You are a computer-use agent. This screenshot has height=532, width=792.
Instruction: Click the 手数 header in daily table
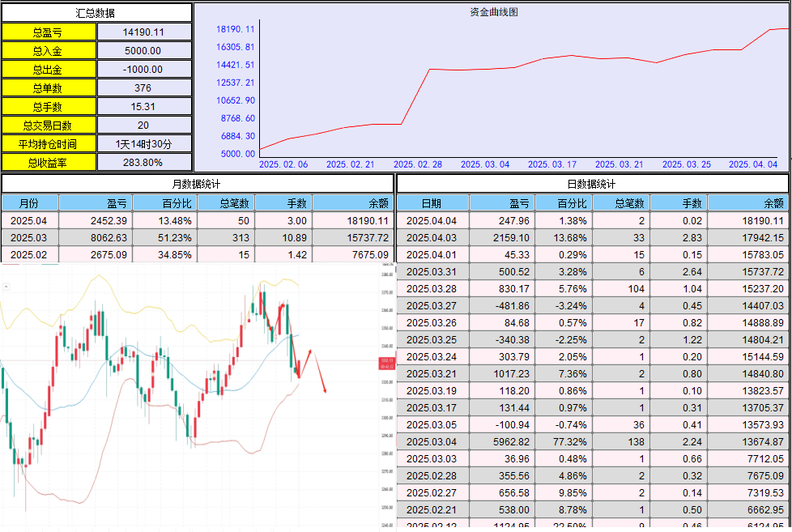point(679,203)
